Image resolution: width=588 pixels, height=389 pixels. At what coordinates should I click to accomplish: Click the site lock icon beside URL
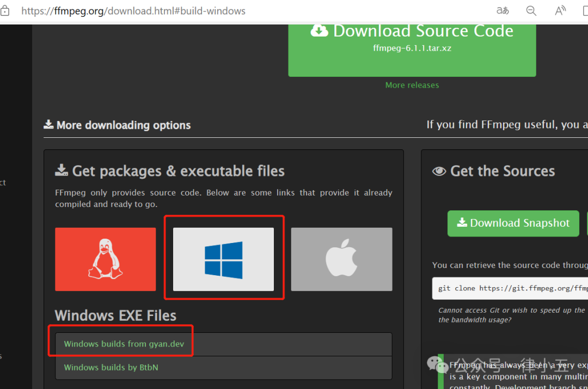5,11
